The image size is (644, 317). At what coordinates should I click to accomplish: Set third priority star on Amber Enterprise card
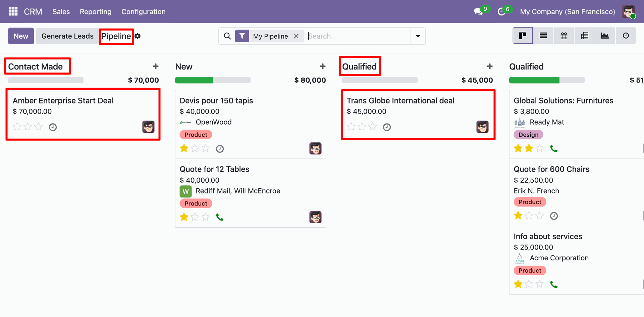click(39, 127)
